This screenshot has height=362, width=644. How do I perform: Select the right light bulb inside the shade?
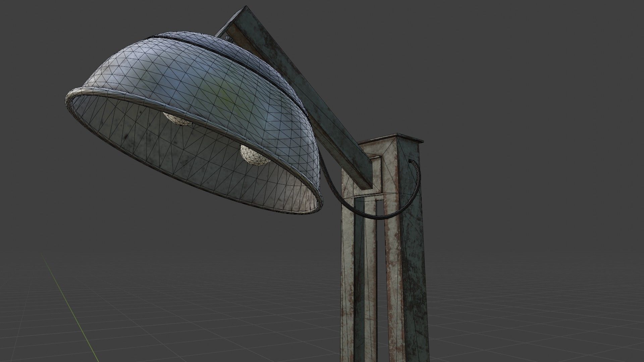coord(255,155)
